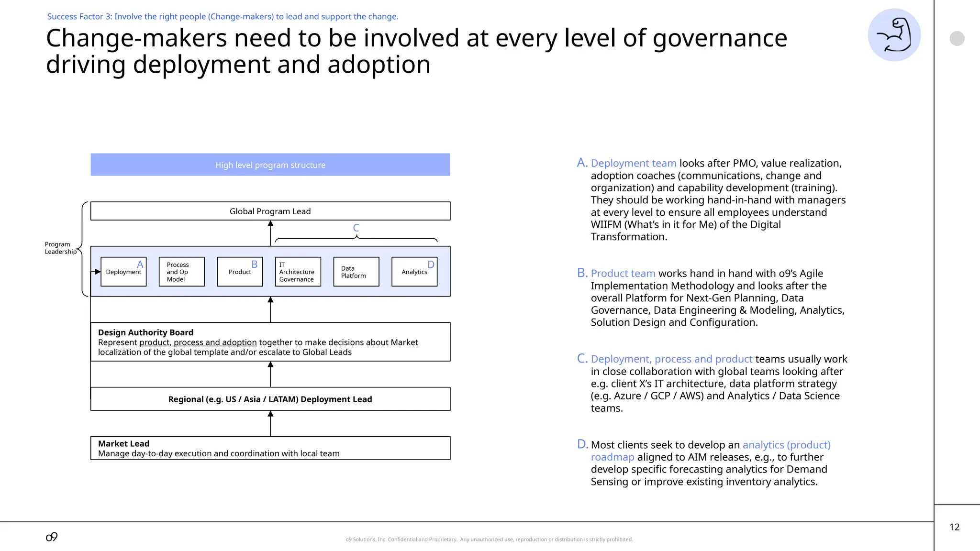Click the Market Lead heading

click(x=123, y=443)
